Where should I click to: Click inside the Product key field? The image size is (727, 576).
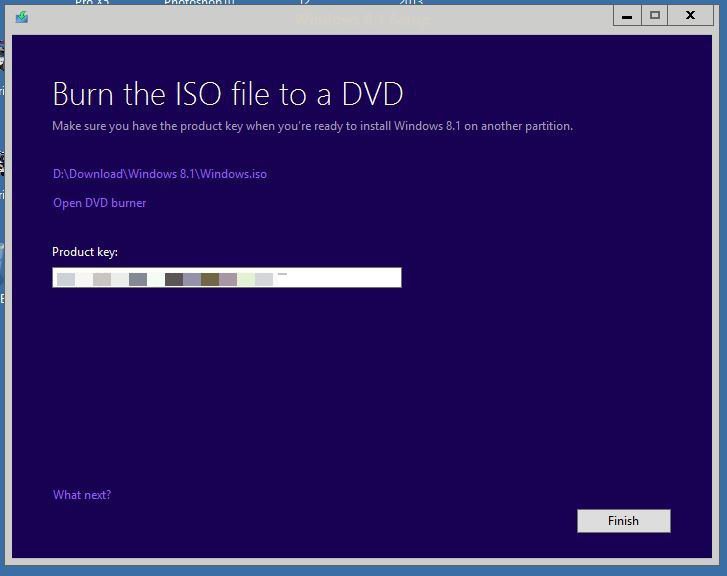(340, 278)
